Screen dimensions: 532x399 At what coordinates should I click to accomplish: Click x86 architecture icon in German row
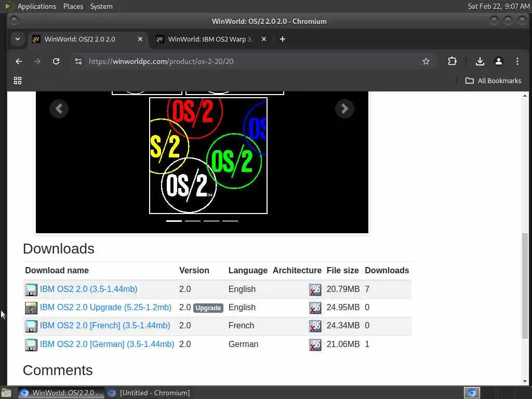[x=315, y=345]
